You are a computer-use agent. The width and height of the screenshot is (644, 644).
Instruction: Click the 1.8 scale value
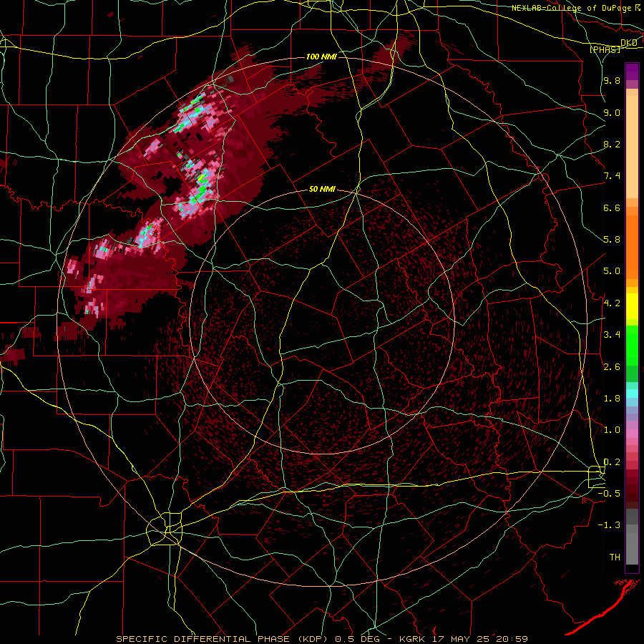tap(612, 399)
